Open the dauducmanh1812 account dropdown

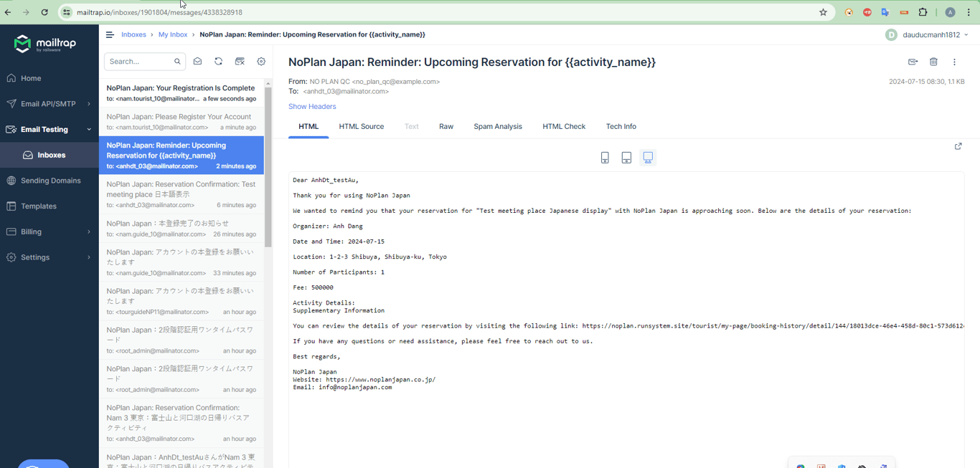pos(935,34)
